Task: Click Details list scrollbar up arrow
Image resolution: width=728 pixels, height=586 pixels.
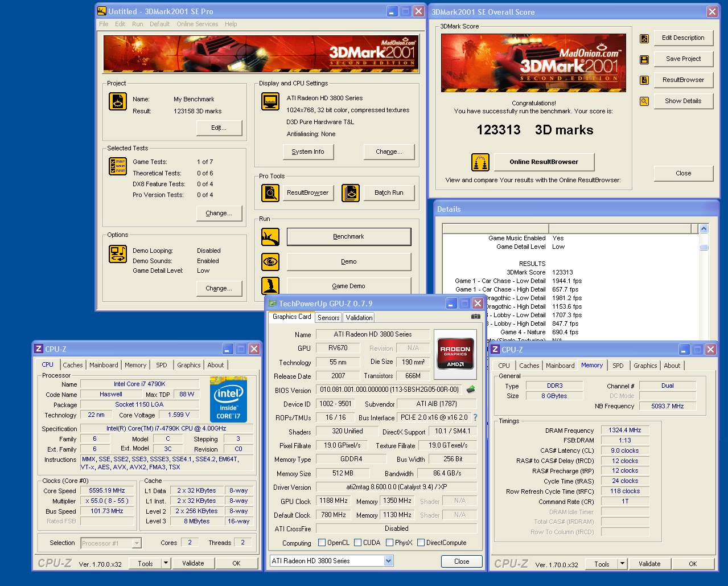Action: pyautogui.click(x=704, y=229)
